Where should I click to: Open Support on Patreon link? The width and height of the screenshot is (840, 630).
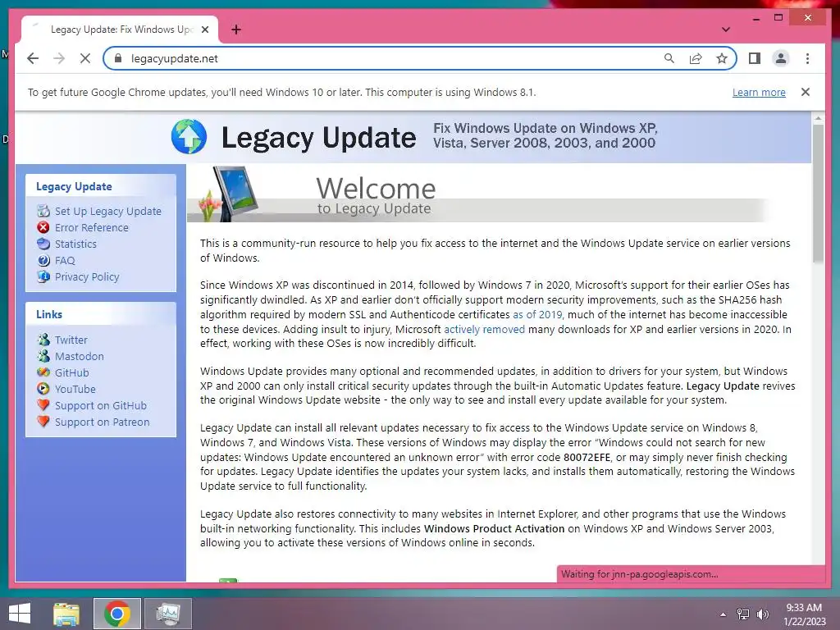102,422
